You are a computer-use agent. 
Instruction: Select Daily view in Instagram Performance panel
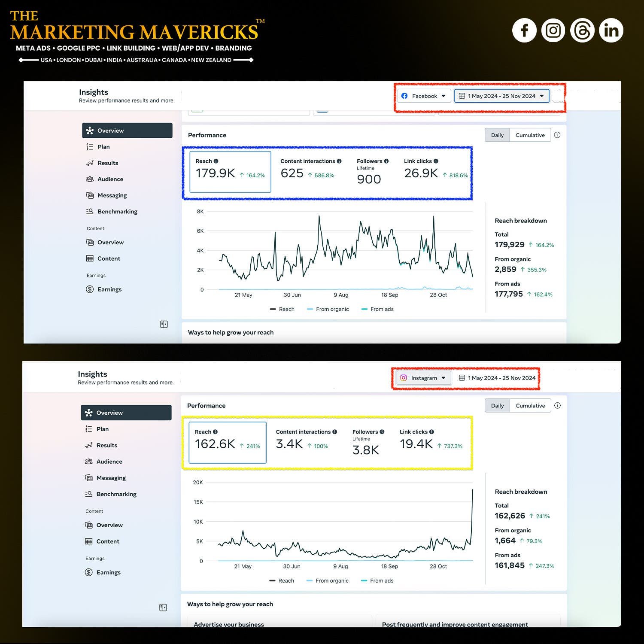(497, 406)
